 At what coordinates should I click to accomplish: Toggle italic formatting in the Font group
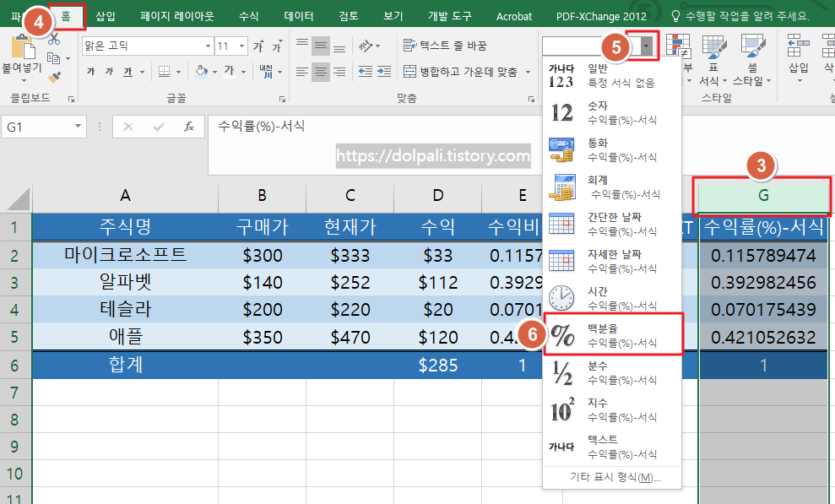[x=108, y=71]
